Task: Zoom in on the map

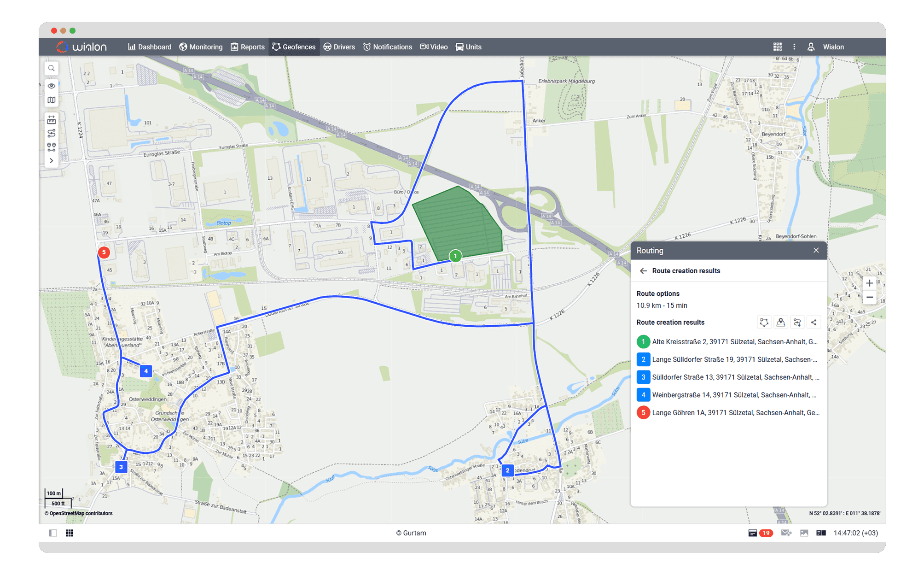Action: click(869, 283)
